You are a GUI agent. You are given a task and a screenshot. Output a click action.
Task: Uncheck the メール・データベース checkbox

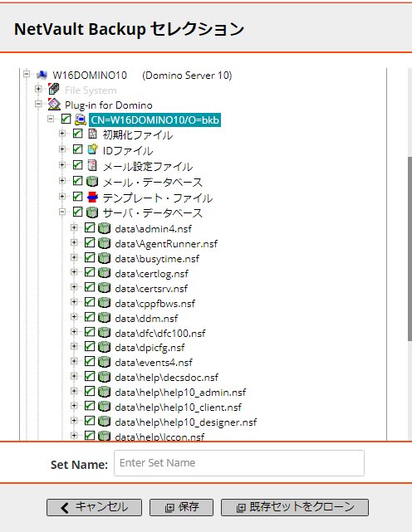[78, 180]
